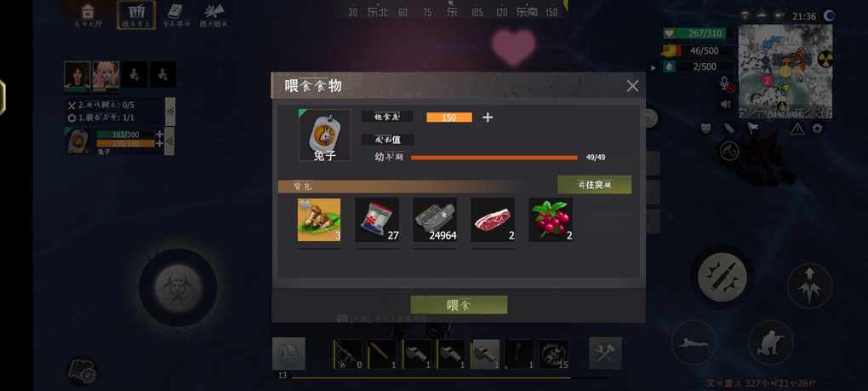Select the bagged food item with 27

377,220
